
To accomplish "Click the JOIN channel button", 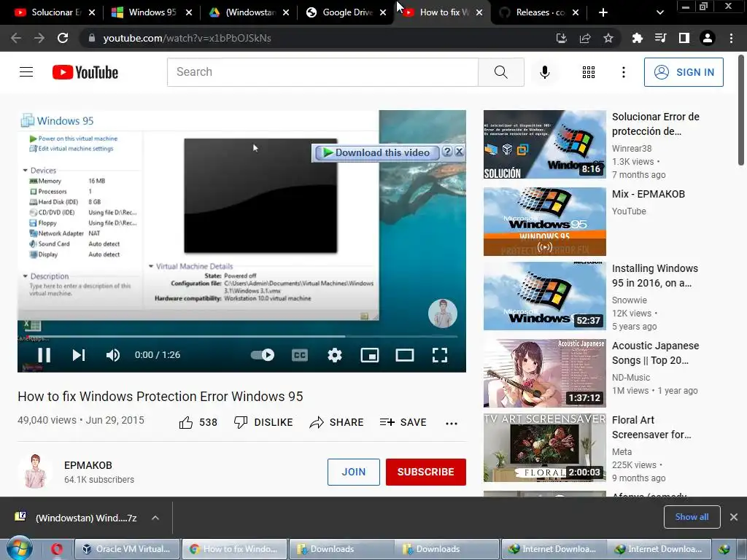I will pyautogui.click(x=354, y=472).
